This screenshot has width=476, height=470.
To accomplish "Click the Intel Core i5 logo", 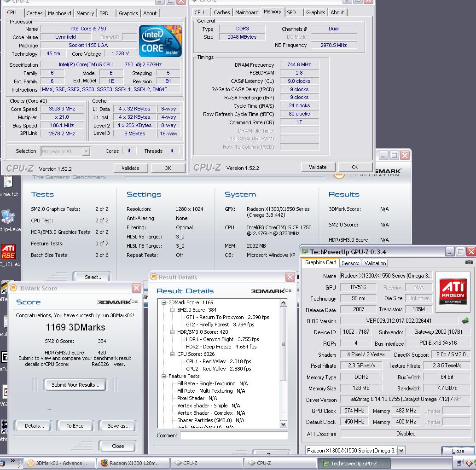I will [160, 41].
